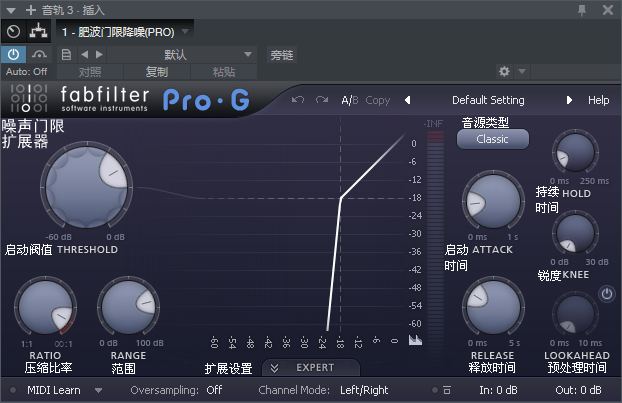Open the channel editor dial icon
This screenshot has width=622, height=403.
[x=13, y=31]
